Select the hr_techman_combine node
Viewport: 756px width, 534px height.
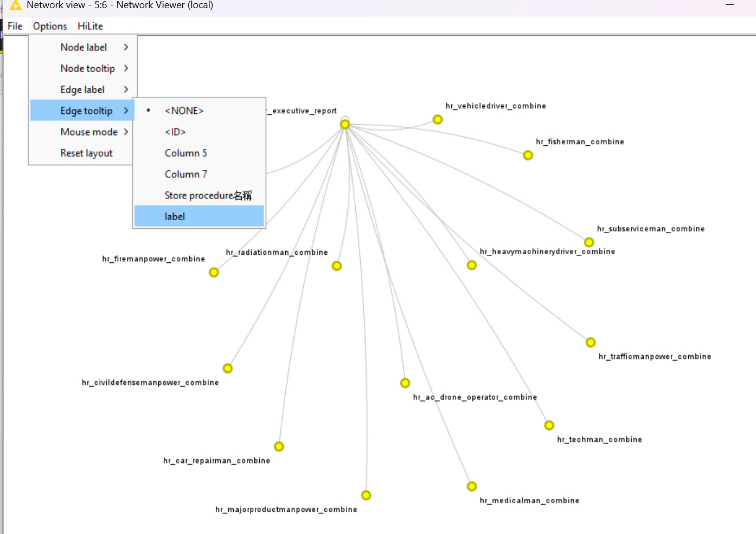coord(549,425)
